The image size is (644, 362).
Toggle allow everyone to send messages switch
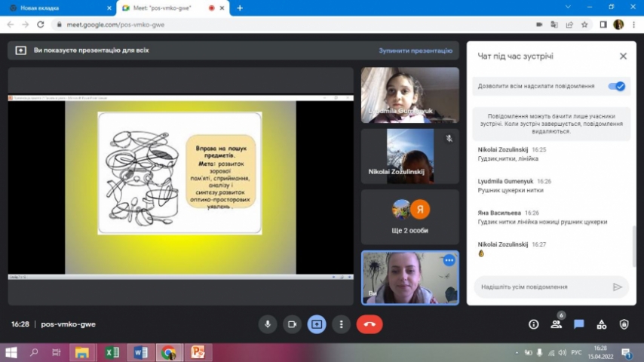click(617, 86)
